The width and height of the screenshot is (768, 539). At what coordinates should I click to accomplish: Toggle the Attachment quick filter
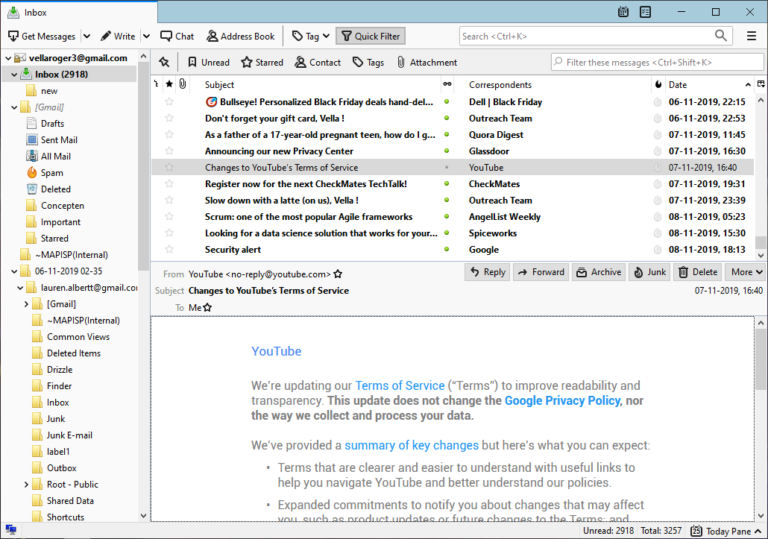(x=427, y=62)
